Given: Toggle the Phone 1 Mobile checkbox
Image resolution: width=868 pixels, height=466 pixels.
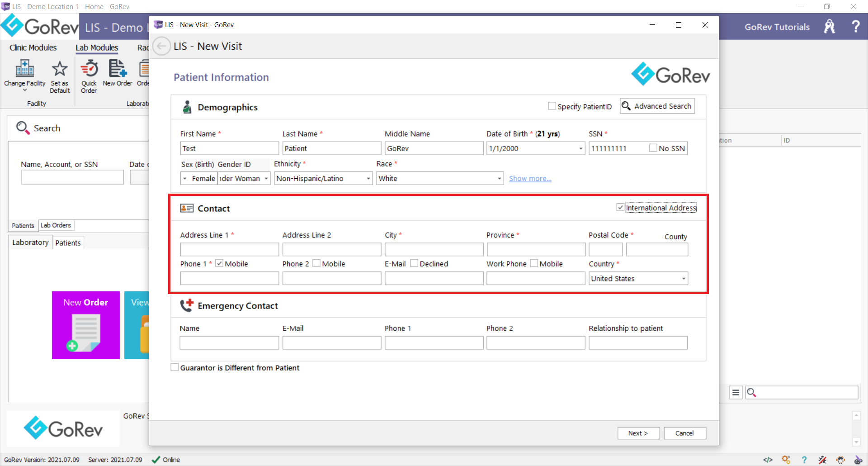Looking at the screenshot, I should pyautogui.click(x=219, y=263).
